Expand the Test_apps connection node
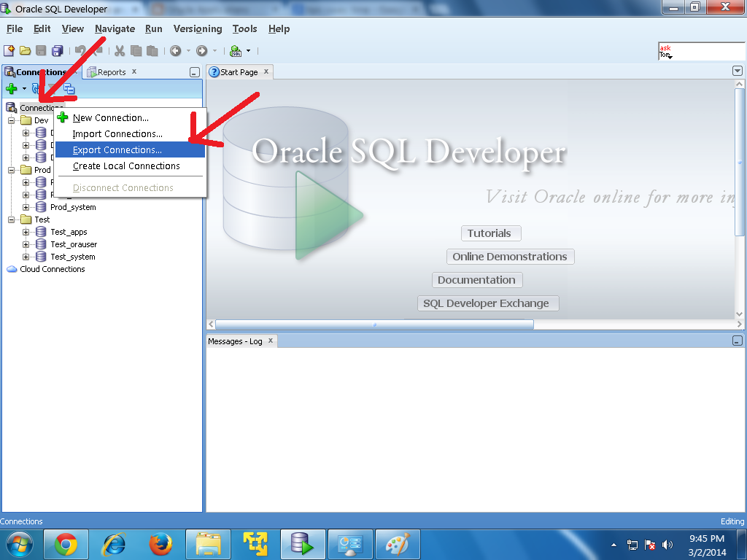This screenshot has width=747, height=560. [x=26, y=232]
